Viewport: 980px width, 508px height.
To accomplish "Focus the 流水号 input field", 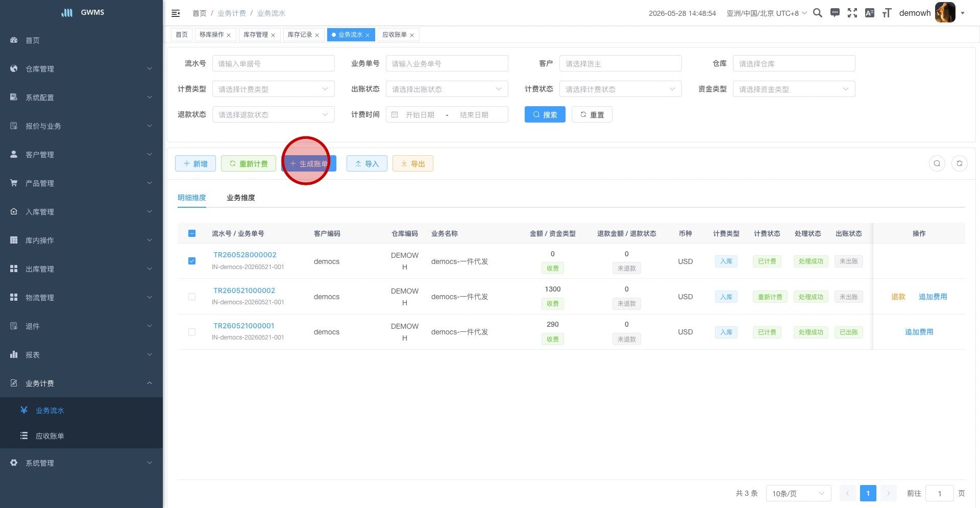I will tap(274, 63).
